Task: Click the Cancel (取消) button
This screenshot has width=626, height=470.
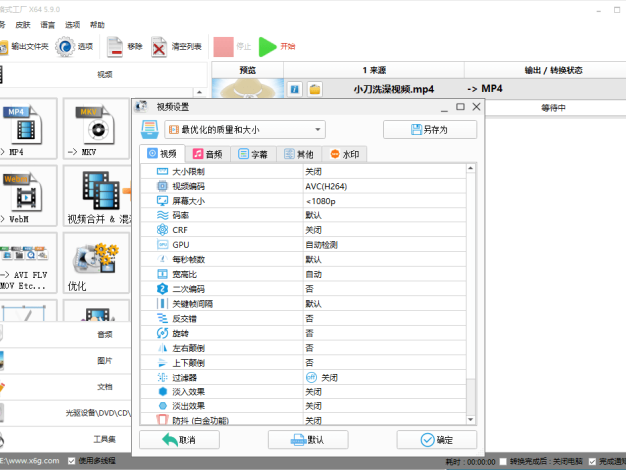Action: tap(179, 440)
